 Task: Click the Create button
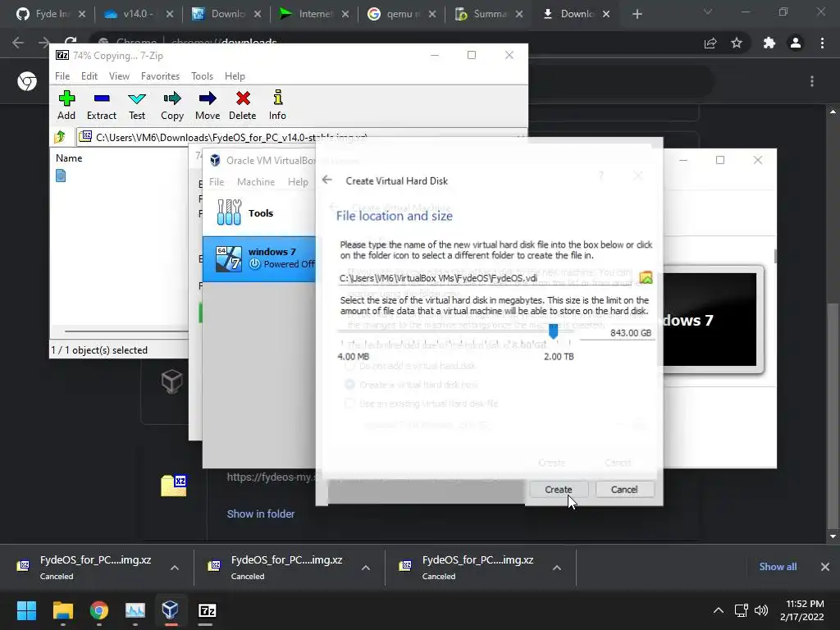point(558,490)
